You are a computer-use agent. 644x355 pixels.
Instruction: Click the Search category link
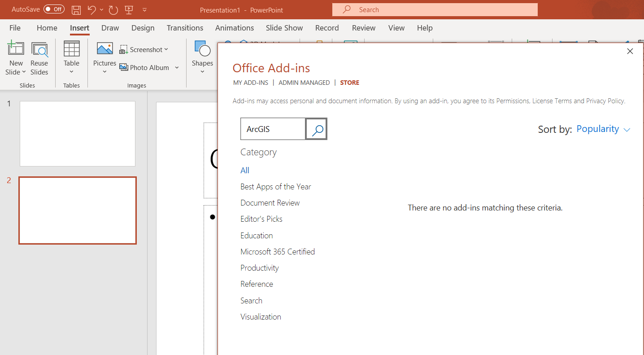(251, 301)
